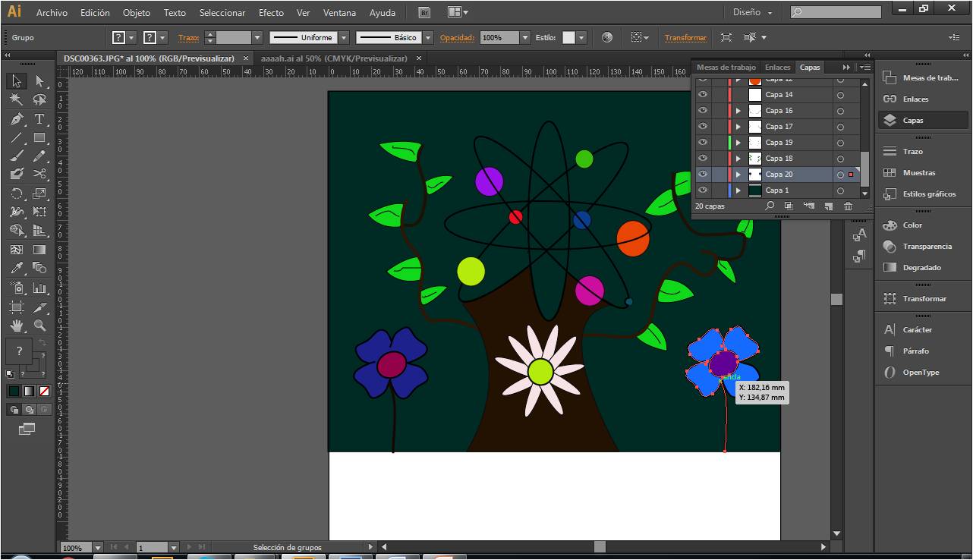Click the target circle of Capa 19

tap(840, 143)
